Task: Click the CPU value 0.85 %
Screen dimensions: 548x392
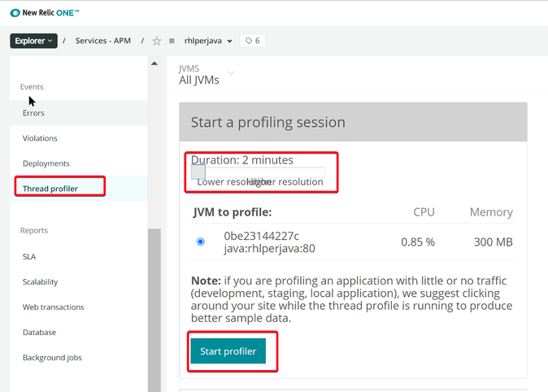Action: 418,242
